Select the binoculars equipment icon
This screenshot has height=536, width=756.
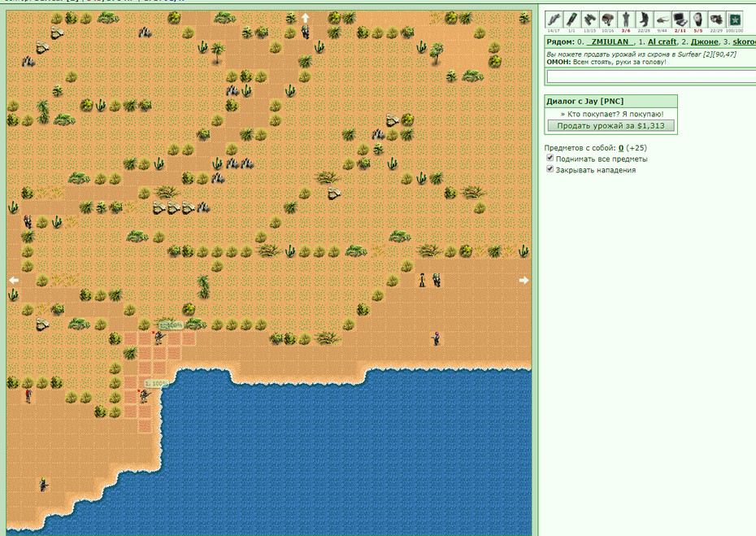[x=589, y=20]
